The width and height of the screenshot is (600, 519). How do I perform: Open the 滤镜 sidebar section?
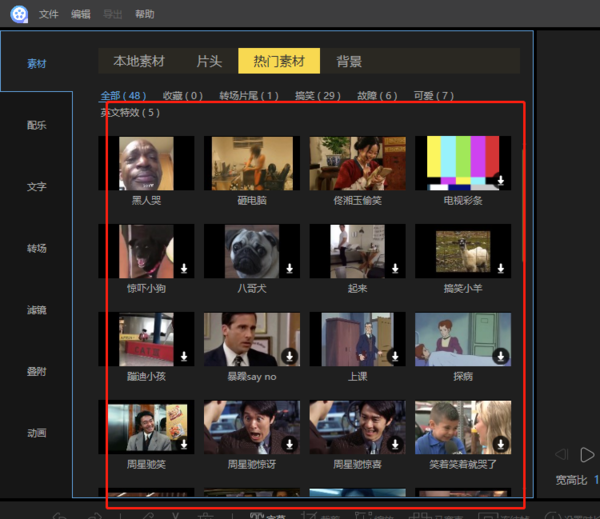pos(37,310)
